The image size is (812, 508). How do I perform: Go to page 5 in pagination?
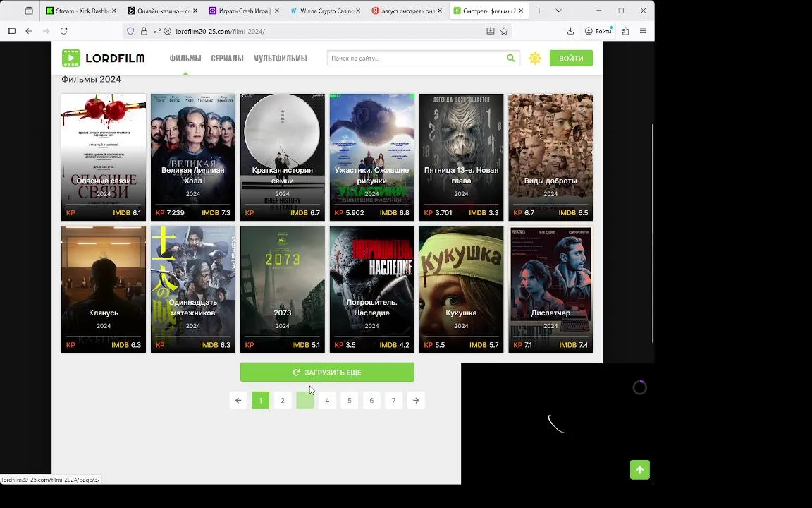(349, 400)
